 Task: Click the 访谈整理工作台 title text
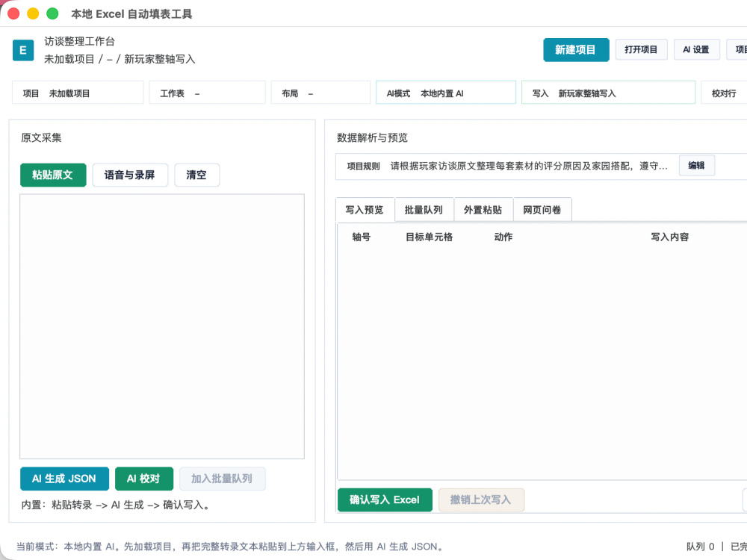point(80,41)
